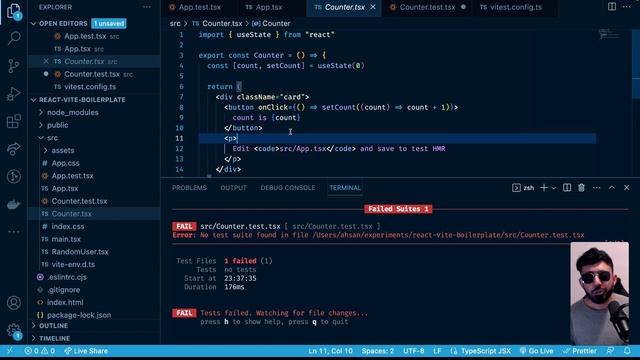The height and width of the screenshot is (360, 640).
Task: Open the feedback icon in status bar
Action: (x=610, y=351)
